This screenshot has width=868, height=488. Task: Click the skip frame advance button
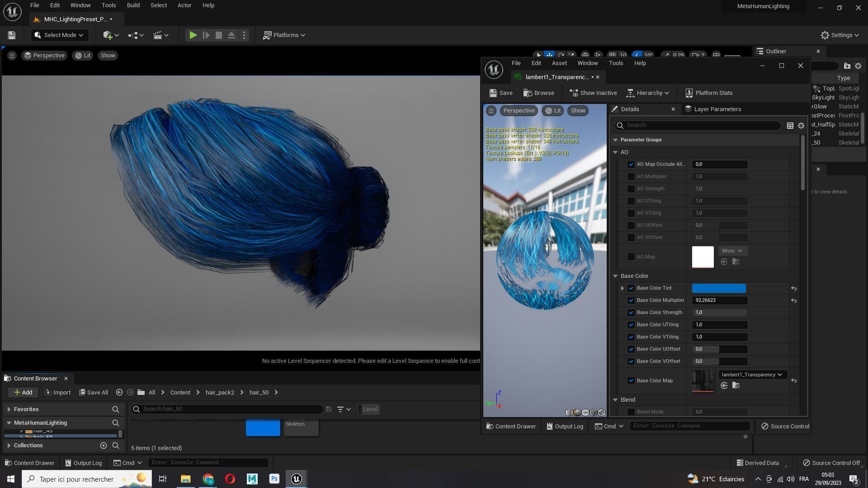[206, 35]
